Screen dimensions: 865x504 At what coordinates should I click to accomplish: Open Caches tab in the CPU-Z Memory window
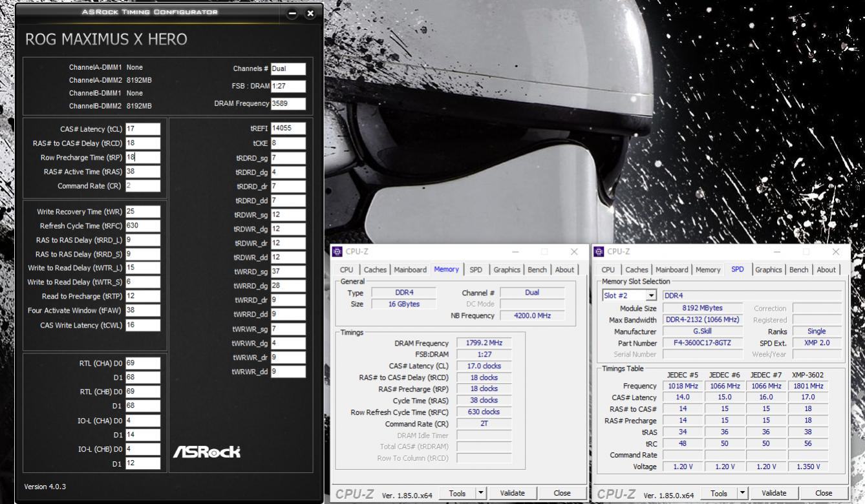[375, 269]
